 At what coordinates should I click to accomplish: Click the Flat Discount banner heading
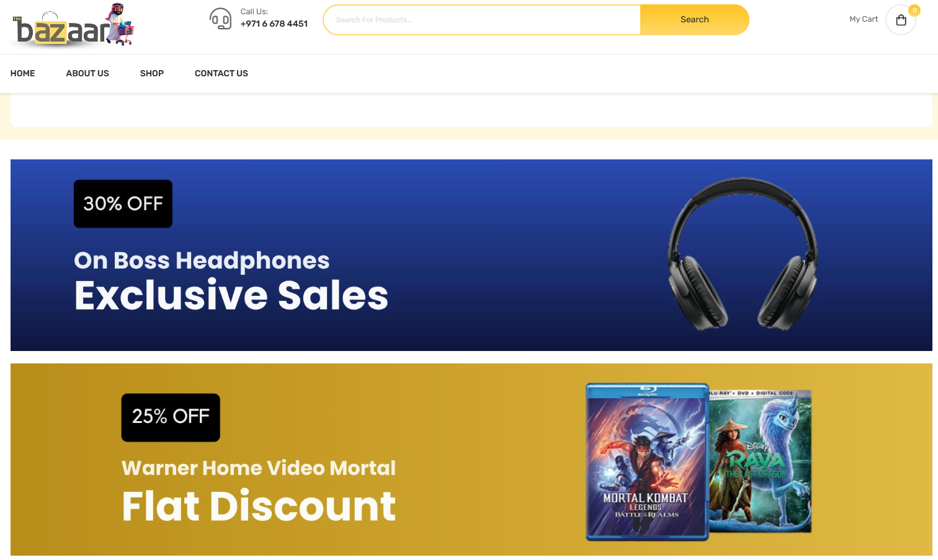[x=259, y=506]
